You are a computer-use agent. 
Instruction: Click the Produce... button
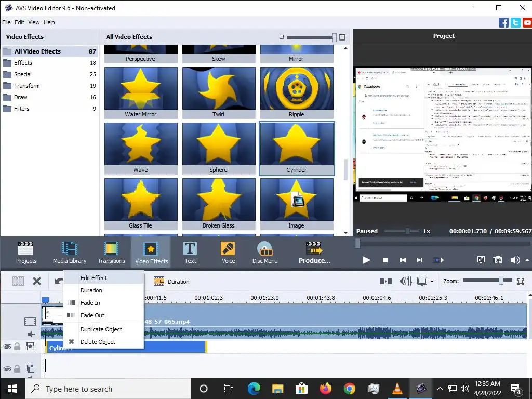click(314, 252)
